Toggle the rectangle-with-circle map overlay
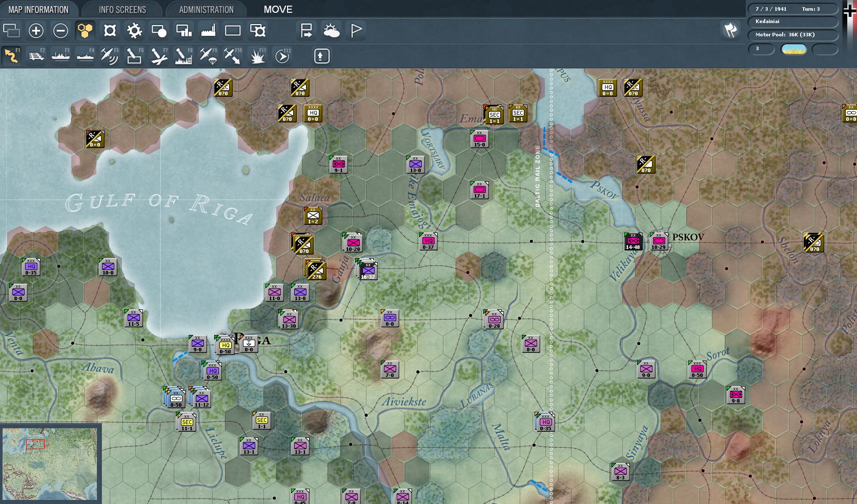Screen dimensions: 857x504 click(159, 31)
